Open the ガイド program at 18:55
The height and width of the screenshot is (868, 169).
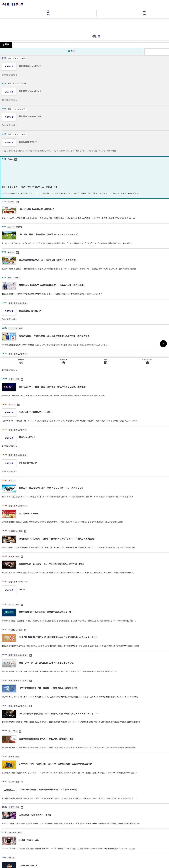(22, 590)
